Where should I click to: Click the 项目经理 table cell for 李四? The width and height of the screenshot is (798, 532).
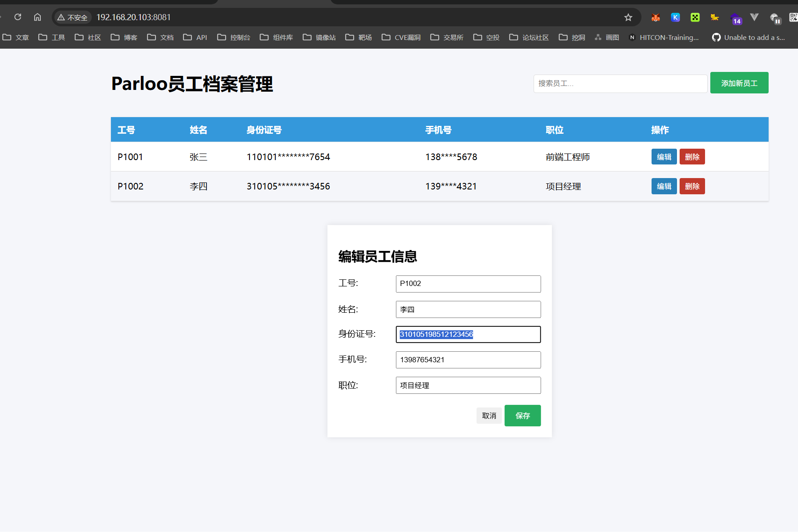coord(563,186)
